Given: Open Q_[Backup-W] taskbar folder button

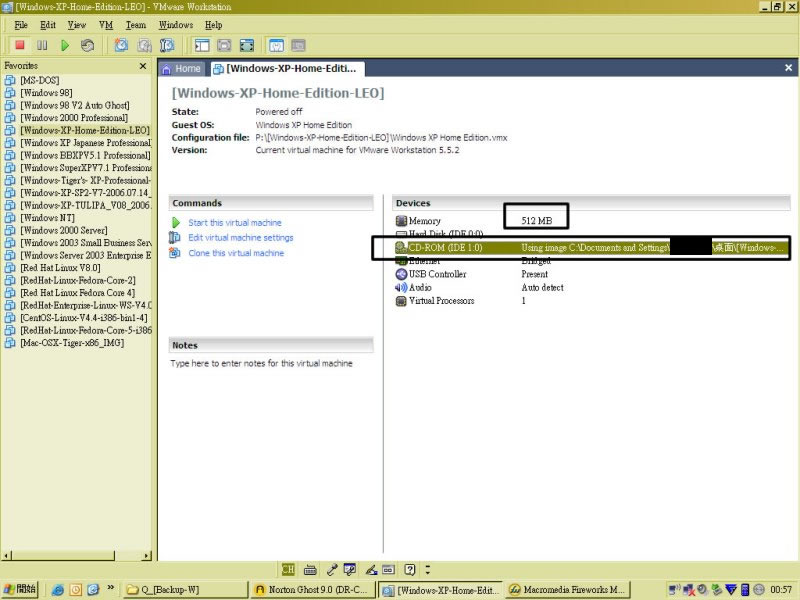Looking at the screenshot, I should click(x=185, y=590).
